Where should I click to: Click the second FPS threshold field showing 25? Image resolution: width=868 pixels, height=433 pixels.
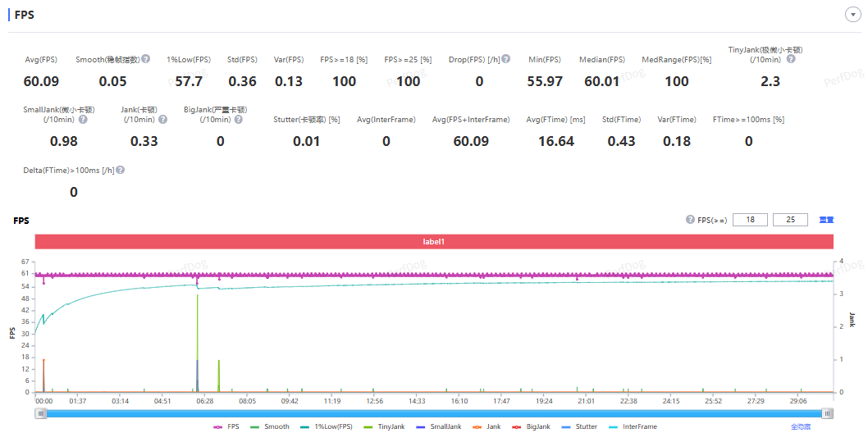coord(791,220)
